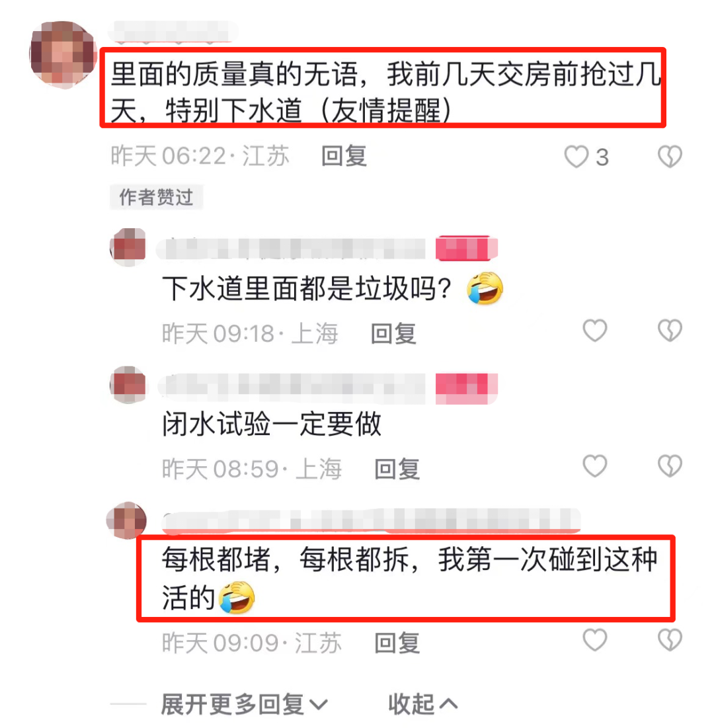The image size is (714, 728).
Task: Like the 闭水试验 reply at 08:59
Action: click(x=595, y=465)
